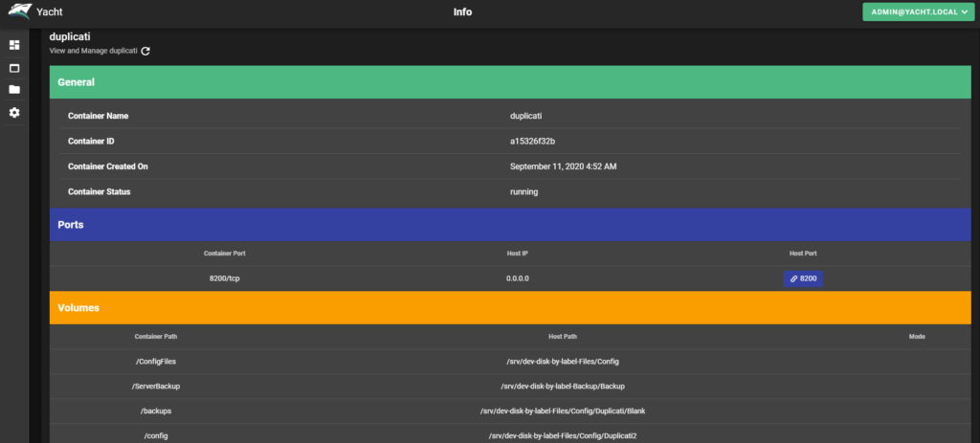Viewport: 980px width, 443px height.
Task: Select the status value running
Action: coord(523,191)
